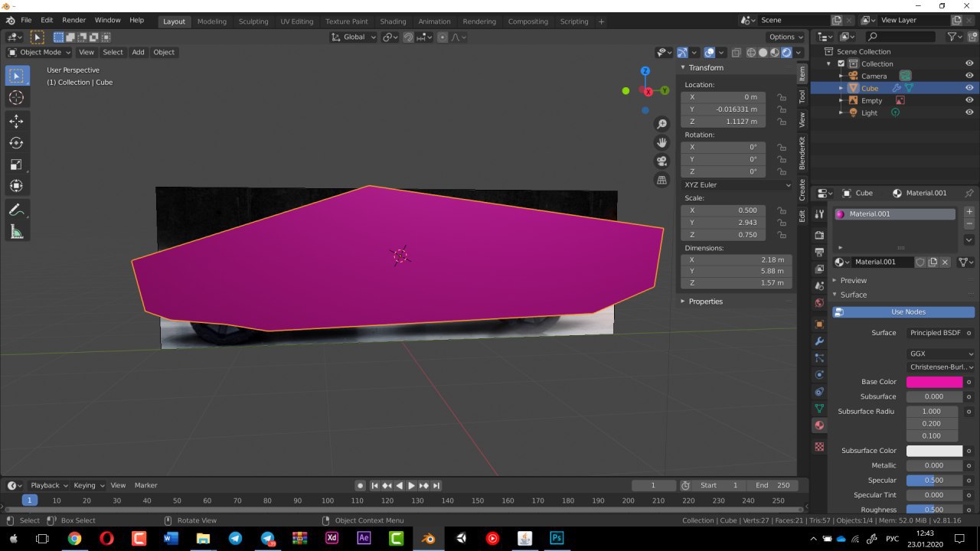Select the Cursor tool in toolbar

click(17, 97)
